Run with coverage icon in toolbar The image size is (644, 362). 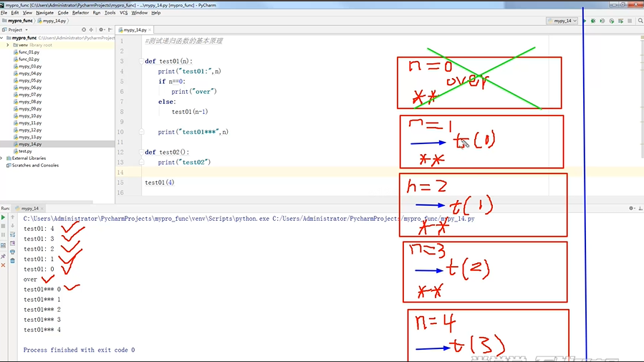[x=602, y=21]
